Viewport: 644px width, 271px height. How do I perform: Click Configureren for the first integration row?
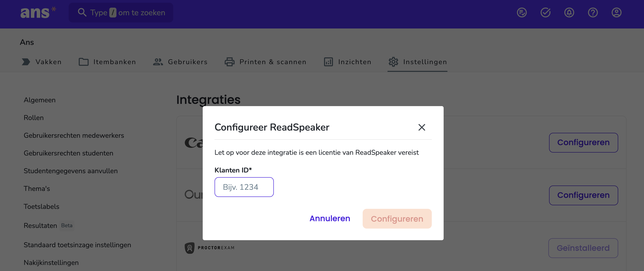(x=583, y=142)
